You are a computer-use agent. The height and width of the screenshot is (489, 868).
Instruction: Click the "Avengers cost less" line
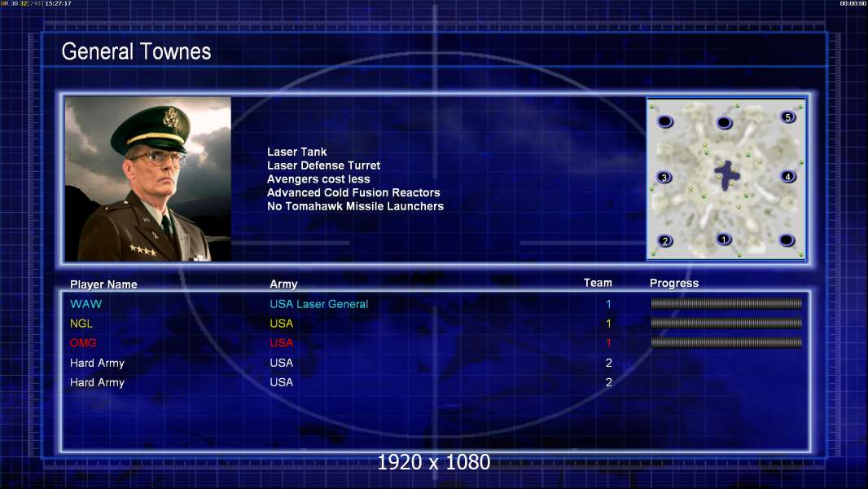tap(318, 178)
